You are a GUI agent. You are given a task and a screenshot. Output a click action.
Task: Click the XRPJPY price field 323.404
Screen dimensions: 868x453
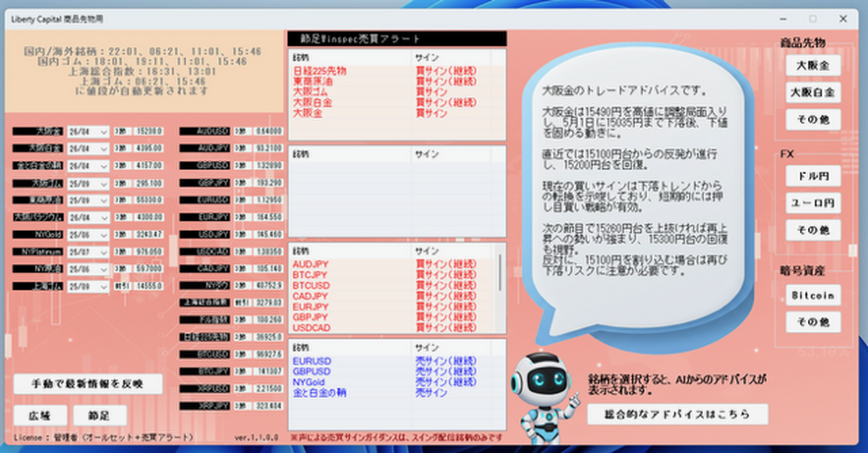[x=268, y=406]
